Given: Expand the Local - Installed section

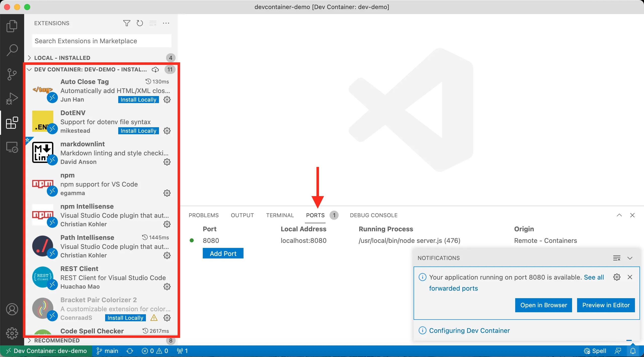Looking at the screenshot, I should point(101,58).
